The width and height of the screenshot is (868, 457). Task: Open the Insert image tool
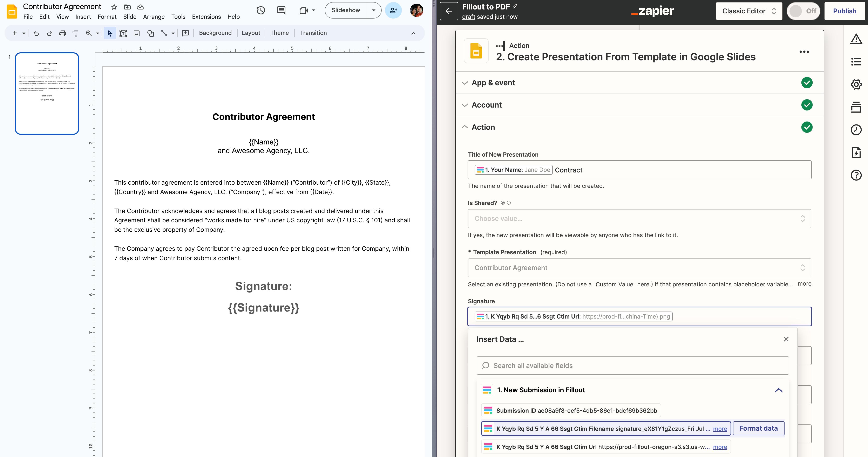(x=137, y=33)
